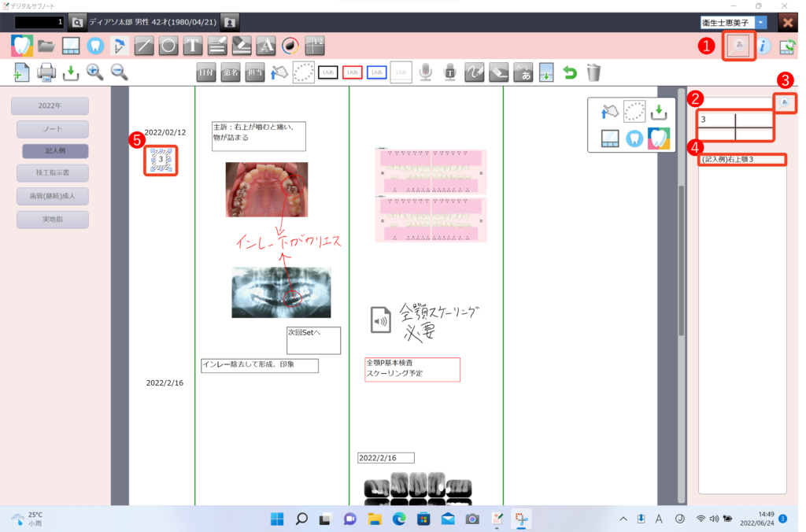Click the zoom in magnifier
806x532 pixels.
[95, 73]
